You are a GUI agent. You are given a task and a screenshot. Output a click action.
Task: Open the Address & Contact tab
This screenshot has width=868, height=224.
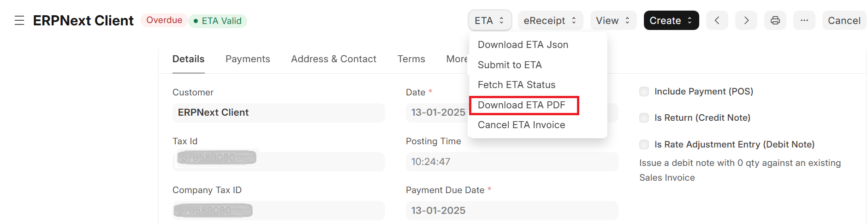pos(333,59)
